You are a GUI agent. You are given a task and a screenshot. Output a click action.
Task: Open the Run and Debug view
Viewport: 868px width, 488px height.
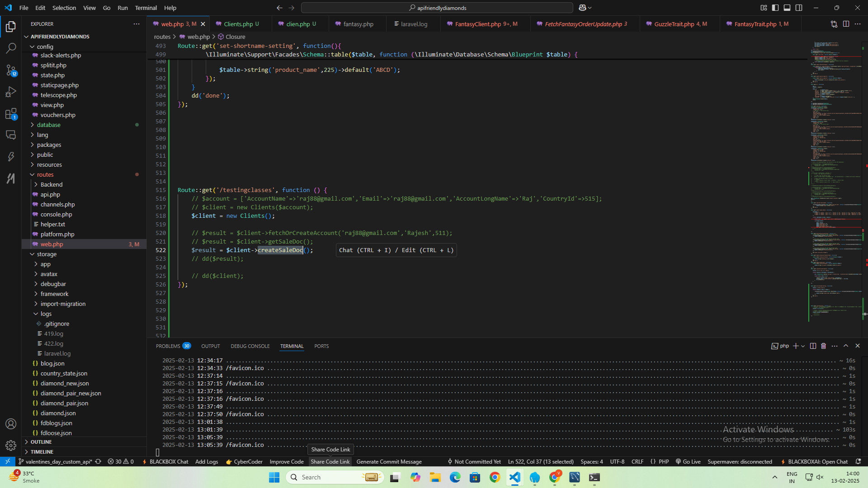tap(11, 92)
